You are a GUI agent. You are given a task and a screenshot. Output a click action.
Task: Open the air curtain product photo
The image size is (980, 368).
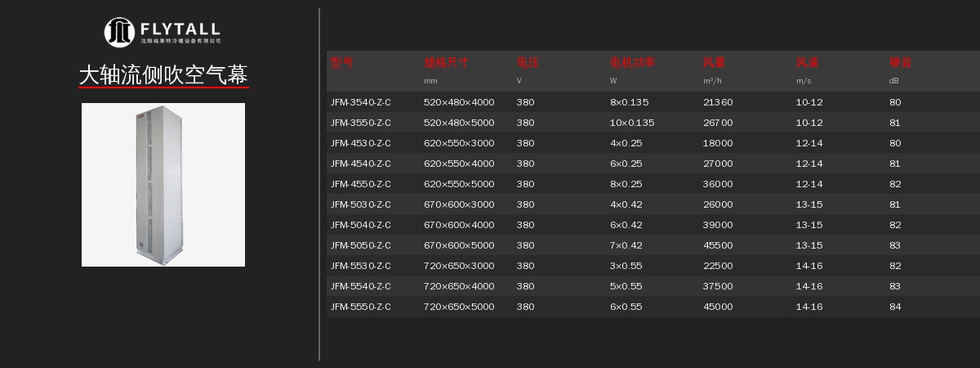163,185
